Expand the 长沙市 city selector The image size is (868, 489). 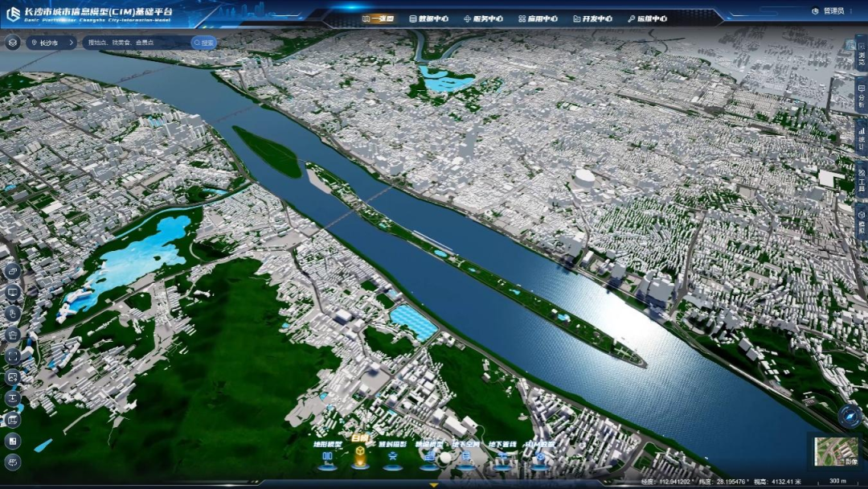coord(49,43)
